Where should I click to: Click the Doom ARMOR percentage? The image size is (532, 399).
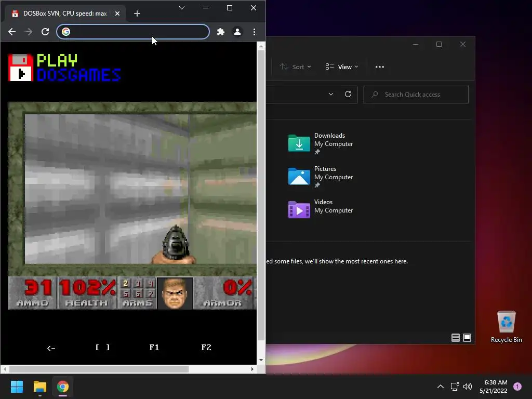224,293
